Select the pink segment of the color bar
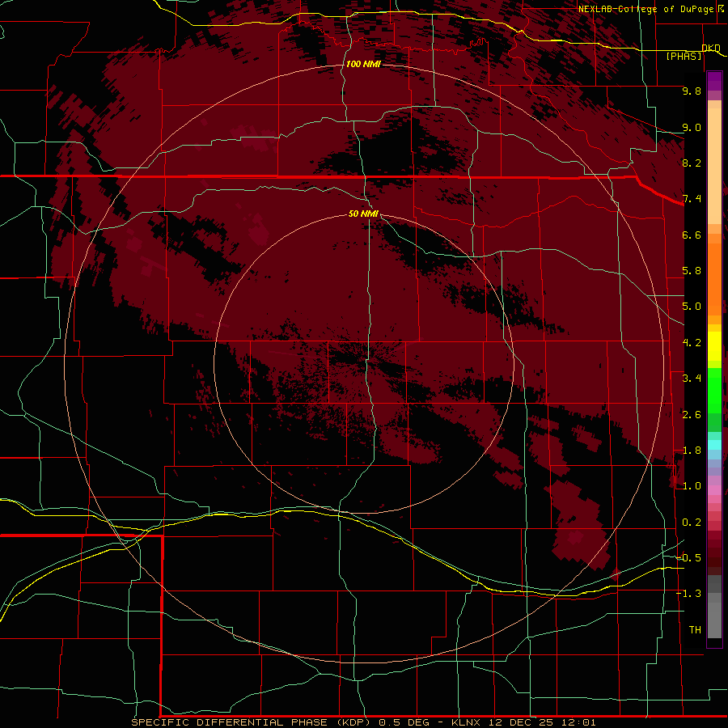The width and height of the screenshot is (728, 728). [x=714, y=490]
